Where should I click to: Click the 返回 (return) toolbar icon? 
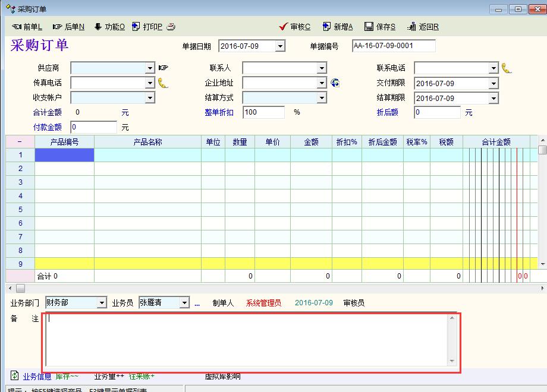coord(423,27)
